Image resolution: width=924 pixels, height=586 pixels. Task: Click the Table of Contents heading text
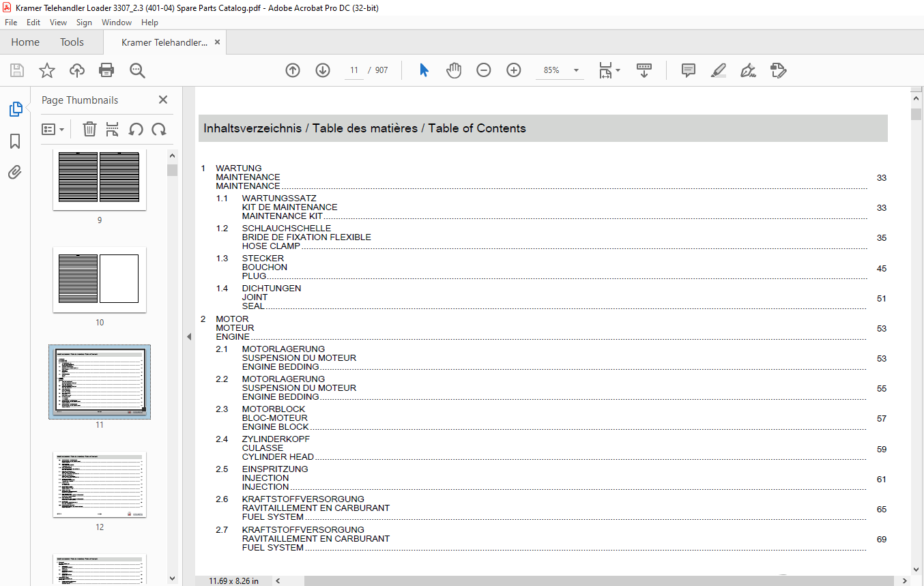[x=477, y=128]
